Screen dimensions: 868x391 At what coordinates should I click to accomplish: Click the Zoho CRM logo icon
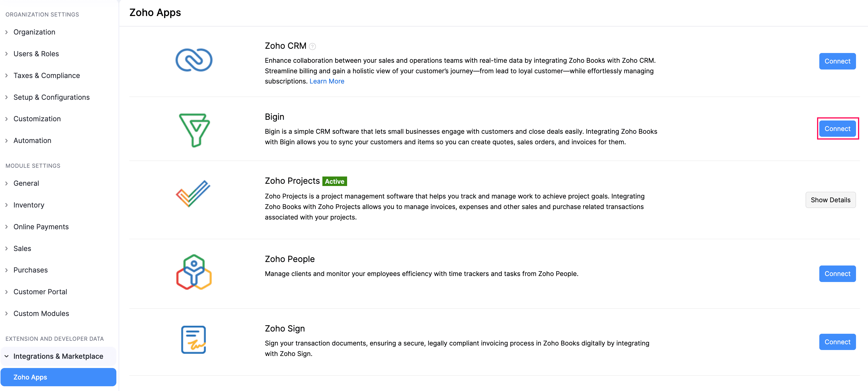click(194, 60)
